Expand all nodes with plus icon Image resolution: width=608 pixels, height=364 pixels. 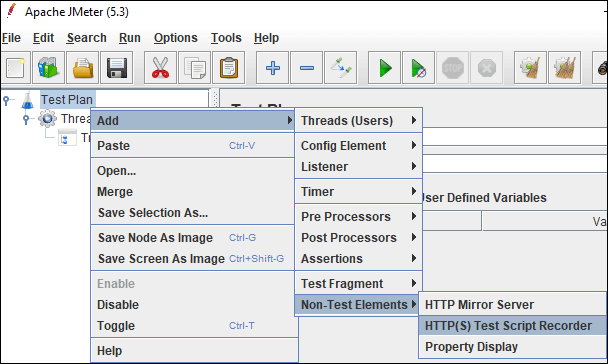273,68
